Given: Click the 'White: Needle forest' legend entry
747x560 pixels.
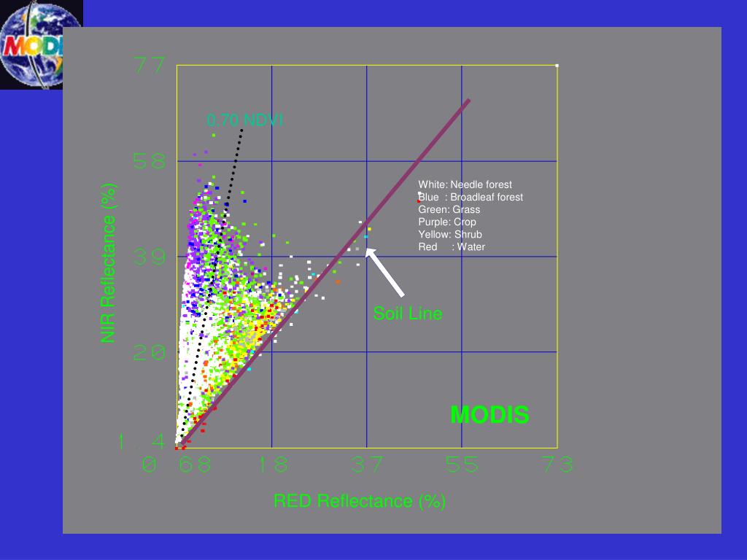Looking at the screenshot, I should point(465,184).
